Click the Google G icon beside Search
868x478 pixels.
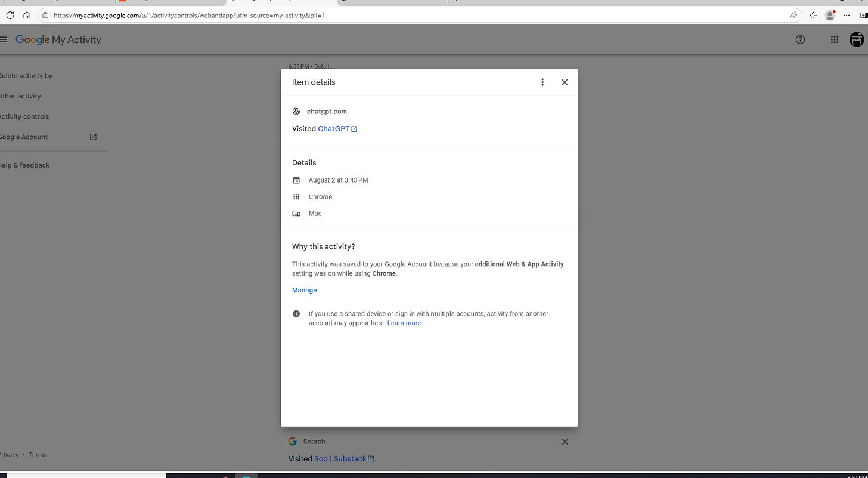[293, 442]
